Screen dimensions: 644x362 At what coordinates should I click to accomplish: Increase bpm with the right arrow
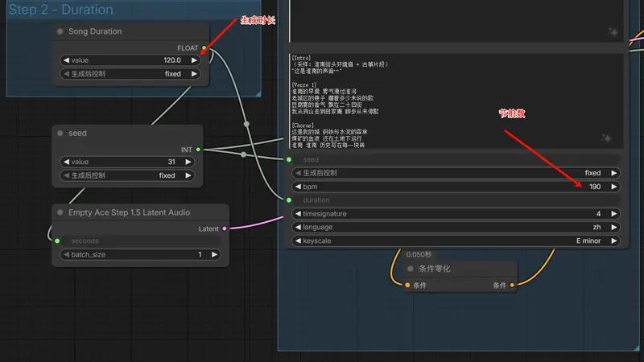[613, 187]
